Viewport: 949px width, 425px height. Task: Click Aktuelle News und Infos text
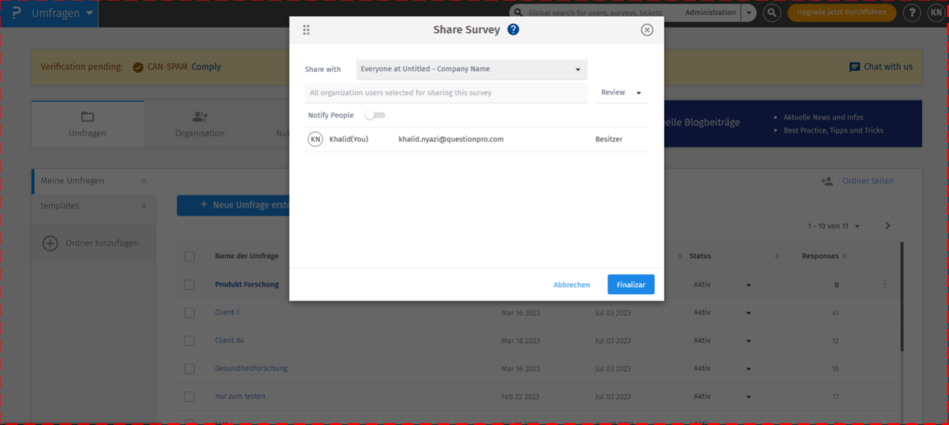[823, 117]
